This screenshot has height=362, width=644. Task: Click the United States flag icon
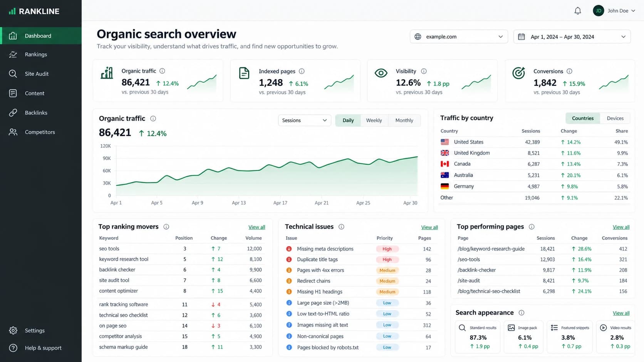click(x=445, y=142)
